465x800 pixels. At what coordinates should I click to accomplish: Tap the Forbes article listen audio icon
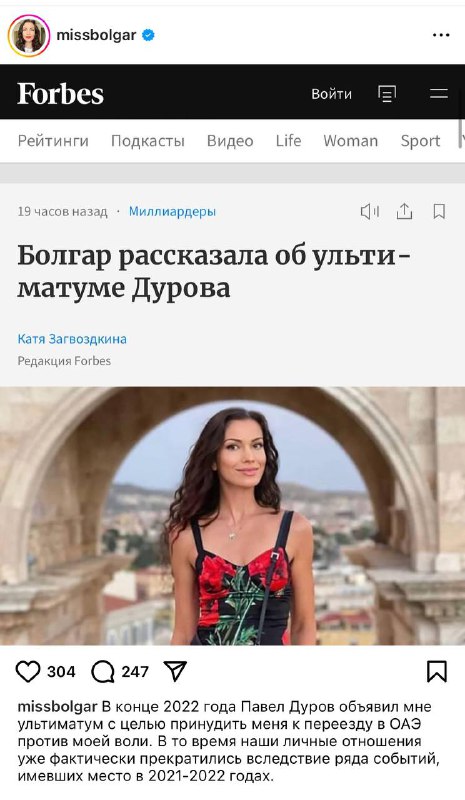[370, 211]
